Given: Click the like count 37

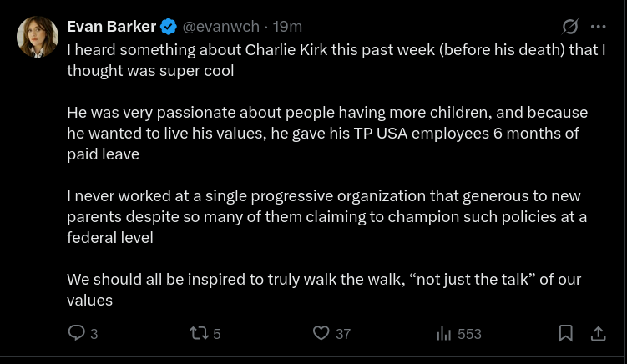Looking at the screenshot, I should coord(342,334).
